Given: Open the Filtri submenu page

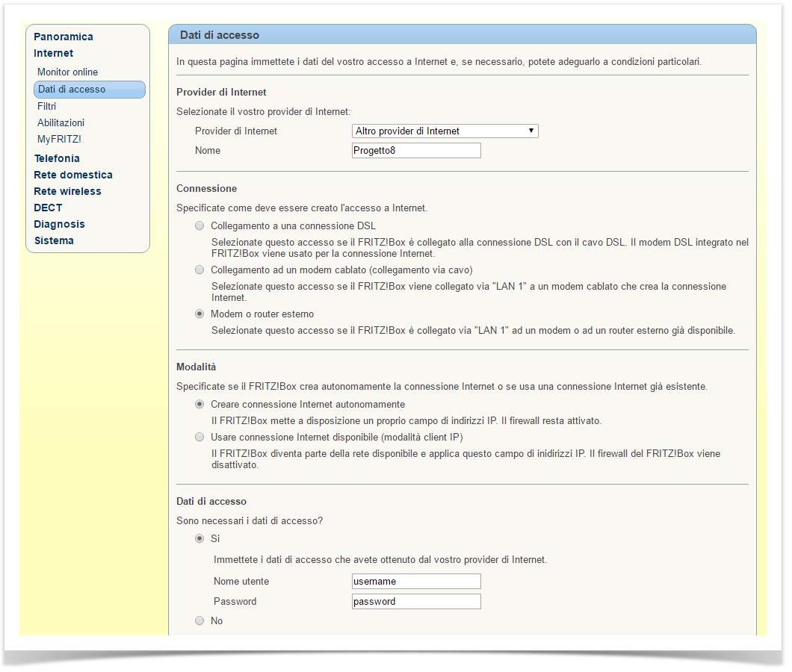Looking at the screenshot, I should point(47,106).
